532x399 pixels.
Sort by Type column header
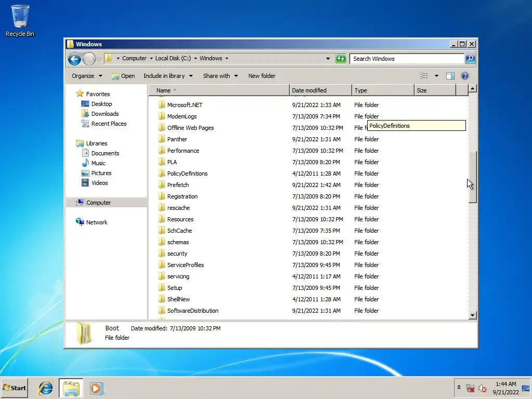click(x=383, y=90)
